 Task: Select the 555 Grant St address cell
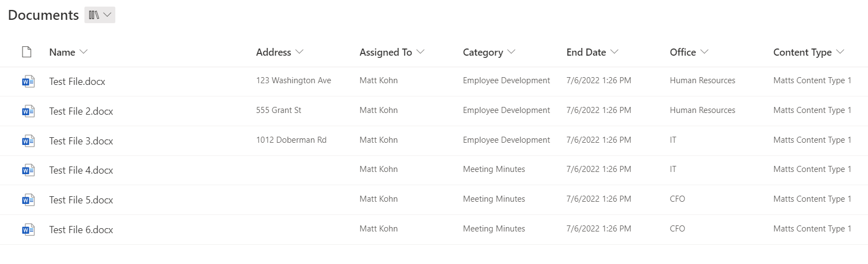pyautogui.click(x=279, y=110)
